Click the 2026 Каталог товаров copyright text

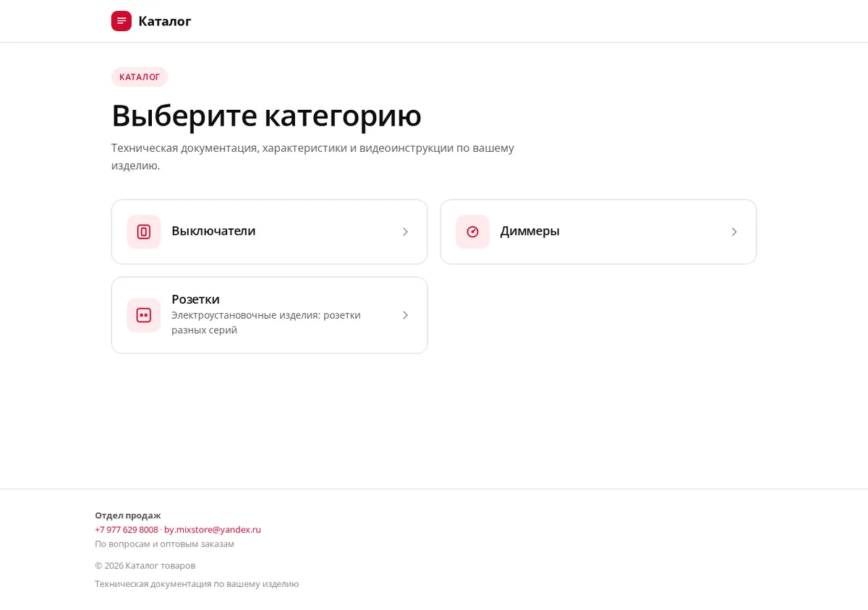pyautogui.click(x=145, y=565)
